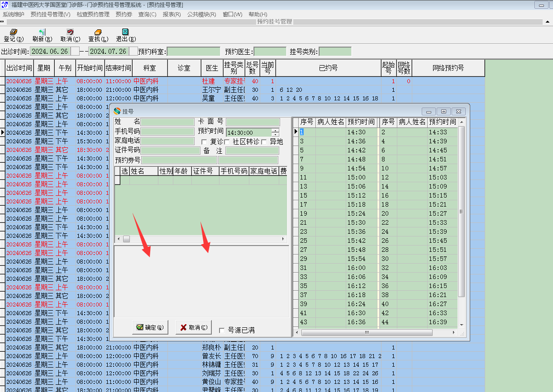Open the 公共模块(R) menu
The width and height of the screenshot is (553, 392).
202,14
